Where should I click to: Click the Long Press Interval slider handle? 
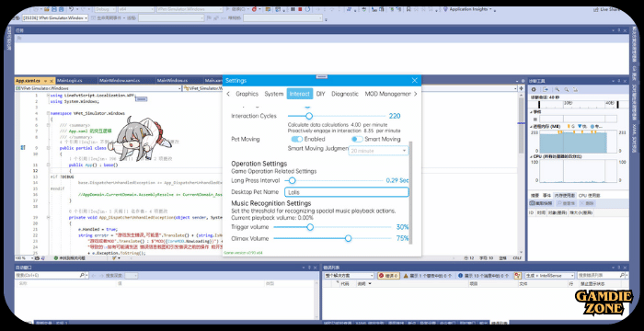click(292, 180)
